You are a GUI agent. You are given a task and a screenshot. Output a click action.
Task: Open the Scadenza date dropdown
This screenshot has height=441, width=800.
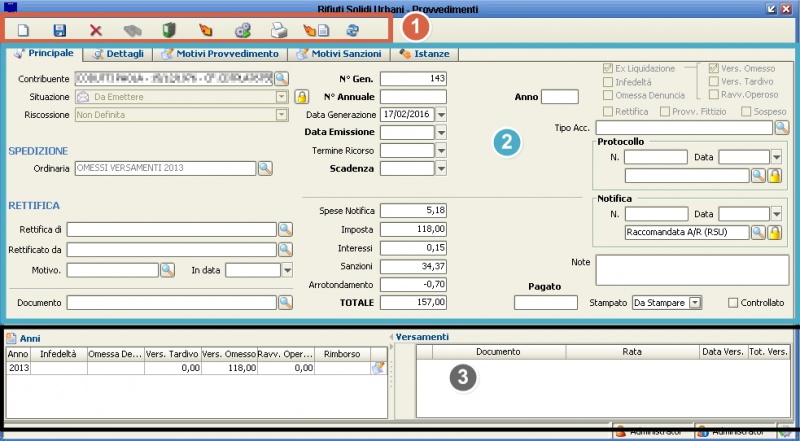click(x=441, y=168)
